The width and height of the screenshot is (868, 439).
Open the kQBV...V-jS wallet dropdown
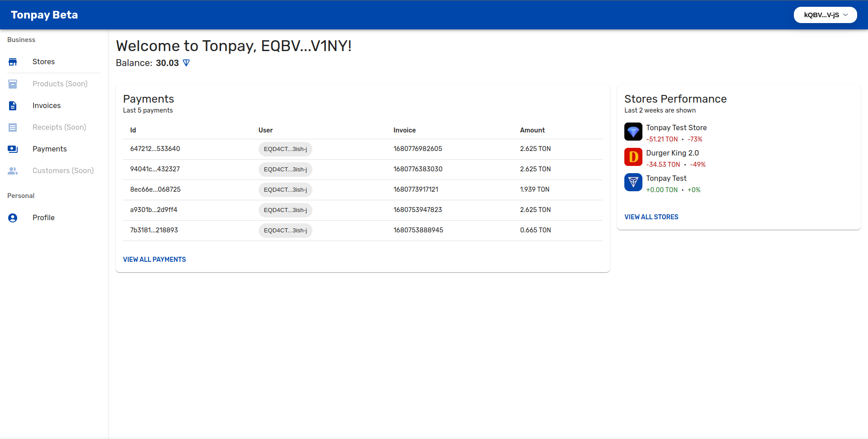click(x=825, y=15)
